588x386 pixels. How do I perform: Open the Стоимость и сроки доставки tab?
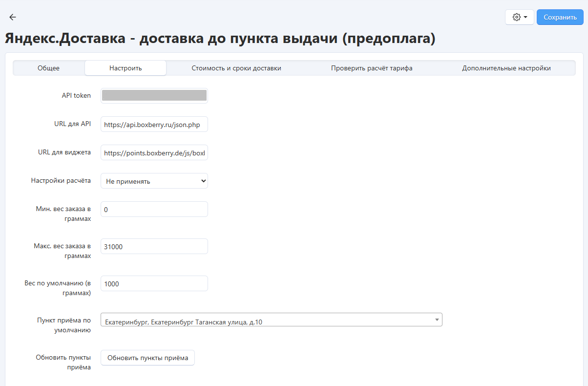point(236,68)
